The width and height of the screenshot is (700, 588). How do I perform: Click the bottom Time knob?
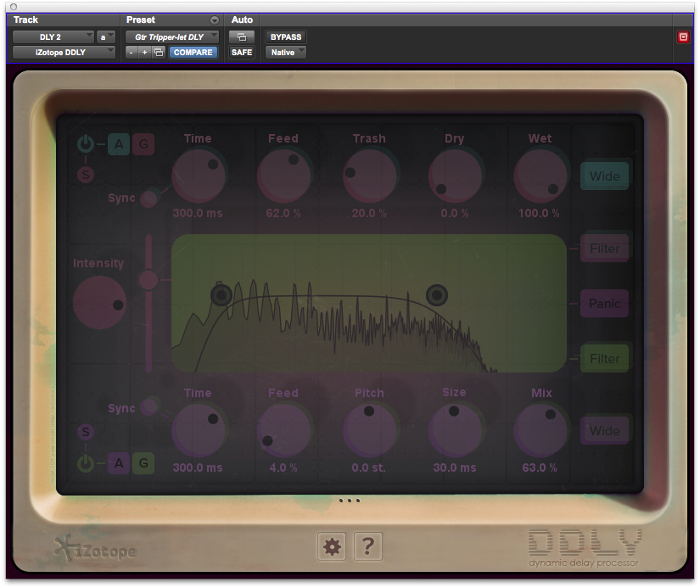199,430
